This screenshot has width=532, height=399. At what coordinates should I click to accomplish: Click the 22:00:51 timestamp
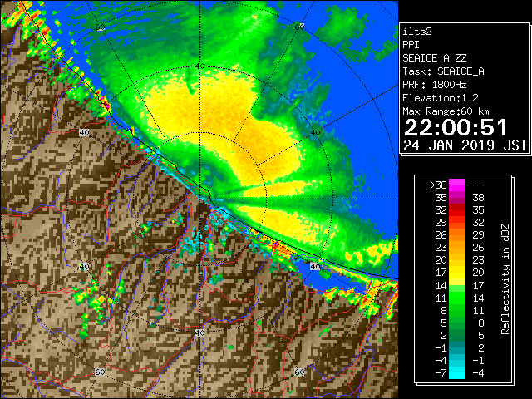point(456,127)
